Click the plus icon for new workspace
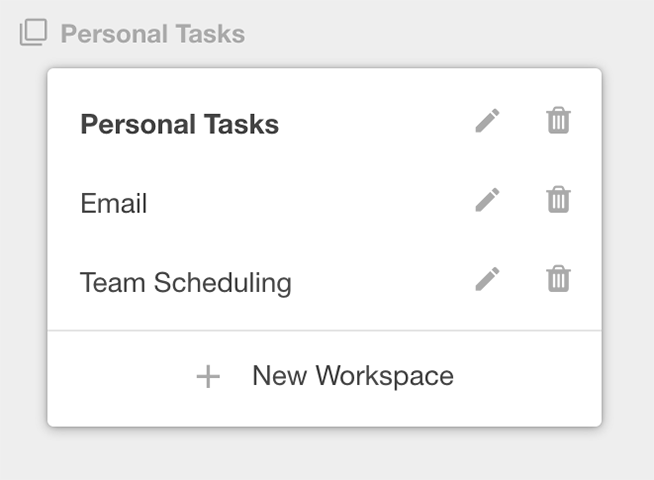The width and height of the screenshot is (654, 480). point(208,377)
